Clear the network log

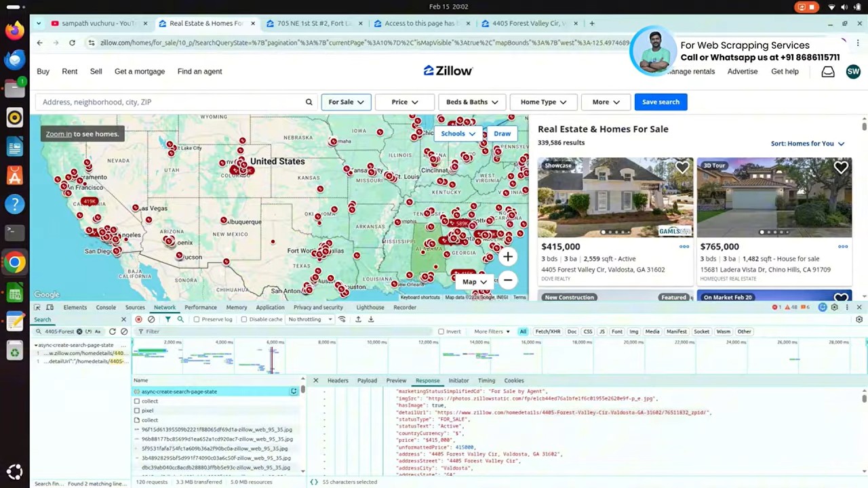click(151, 319)
